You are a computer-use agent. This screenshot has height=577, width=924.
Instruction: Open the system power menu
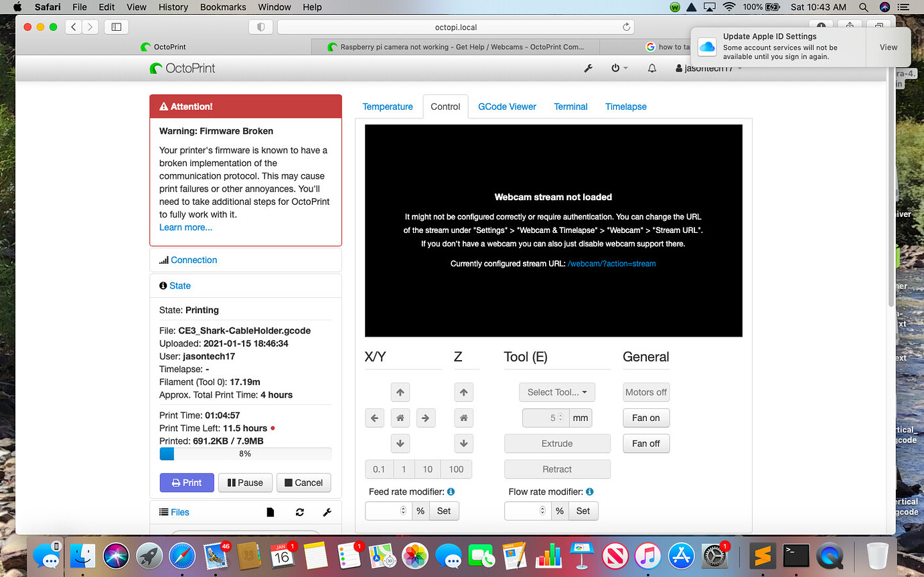619,68
